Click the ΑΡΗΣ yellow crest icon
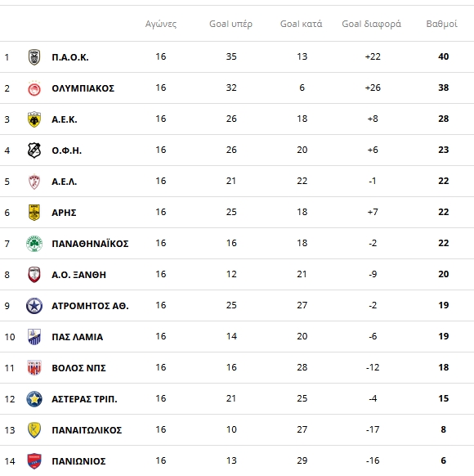474x476 pixels. pos(34,213)
